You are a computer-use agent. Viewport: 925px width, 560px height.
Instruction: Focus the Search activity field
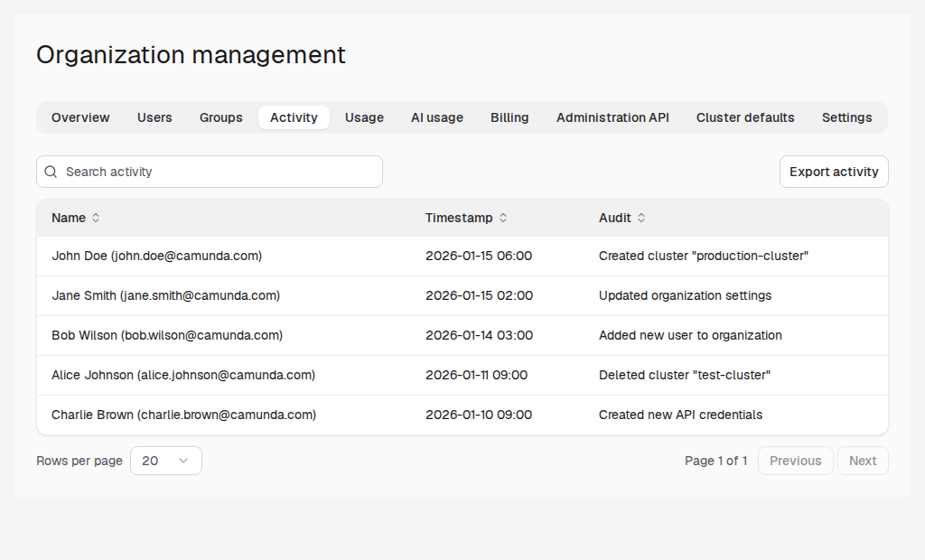[x=210, y=172]
